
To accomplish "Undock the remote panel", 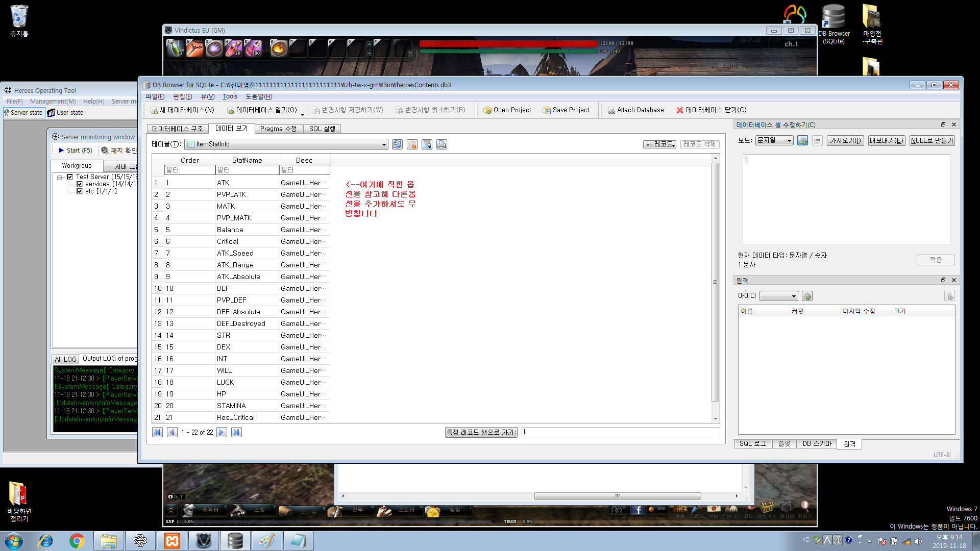I will (943, 280).
